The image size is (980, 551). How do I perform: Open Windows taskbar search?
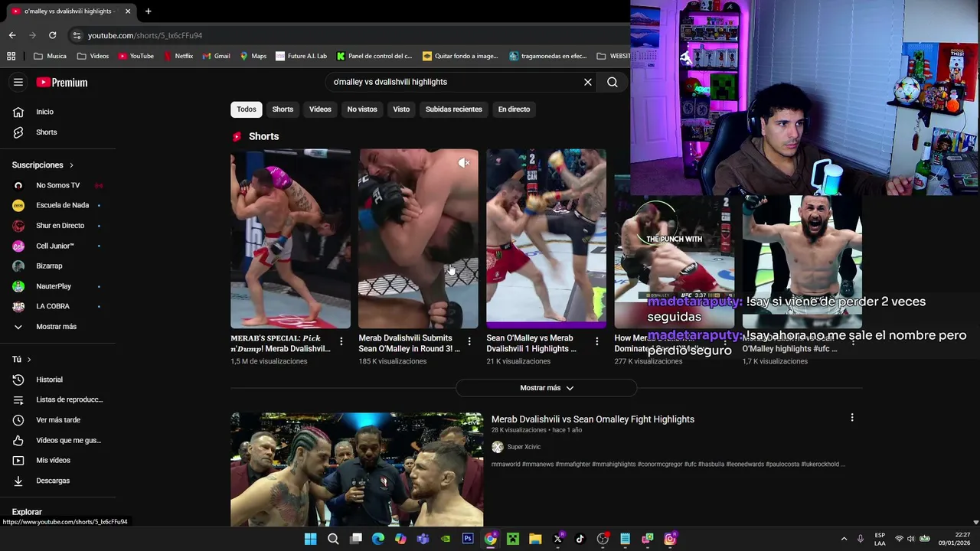(x=333, y=539)
